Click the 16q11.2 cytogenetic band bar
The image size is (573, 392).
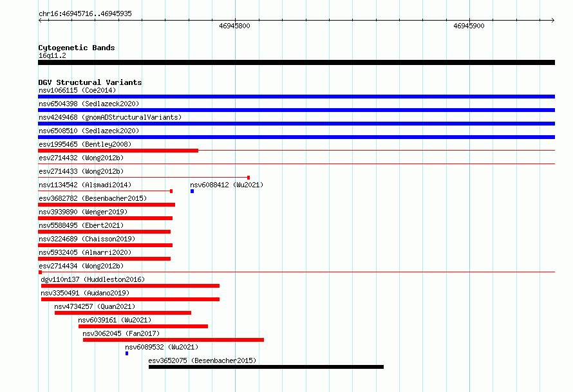point(296,62)
